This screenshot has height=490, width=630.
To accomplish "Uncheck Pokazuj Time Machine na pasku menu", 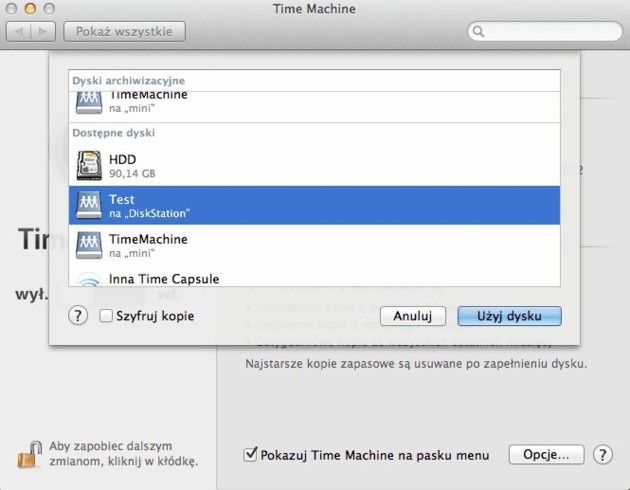I will tap(250, 454).
